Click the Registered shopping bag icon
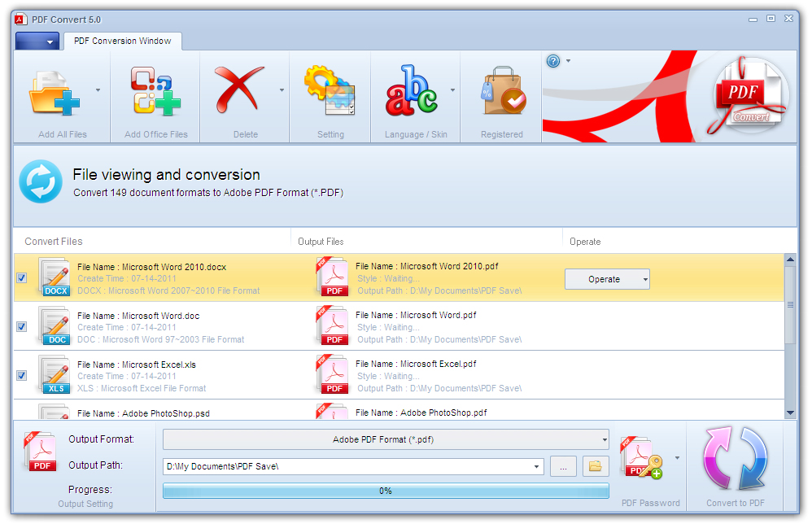The image size is (812, 524). click(504, 90)
